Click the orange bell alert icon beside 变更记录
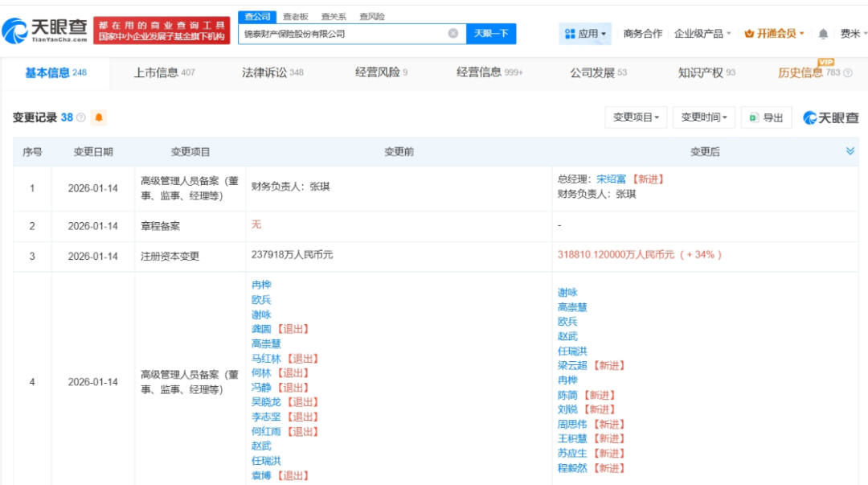Screen dimensions: 868x485 pyautogui.click(x=99, y=117)
